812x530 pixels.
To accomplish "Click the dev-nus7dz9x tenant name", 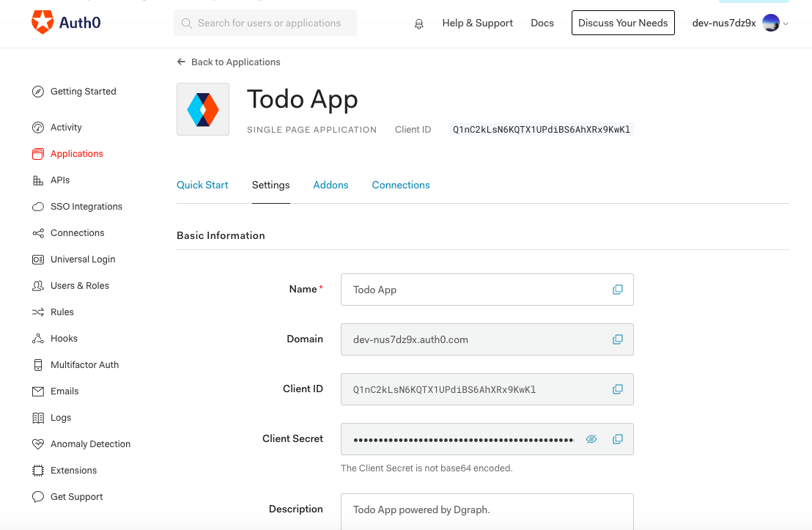I will pyautogui.click(x=724, y=23).
